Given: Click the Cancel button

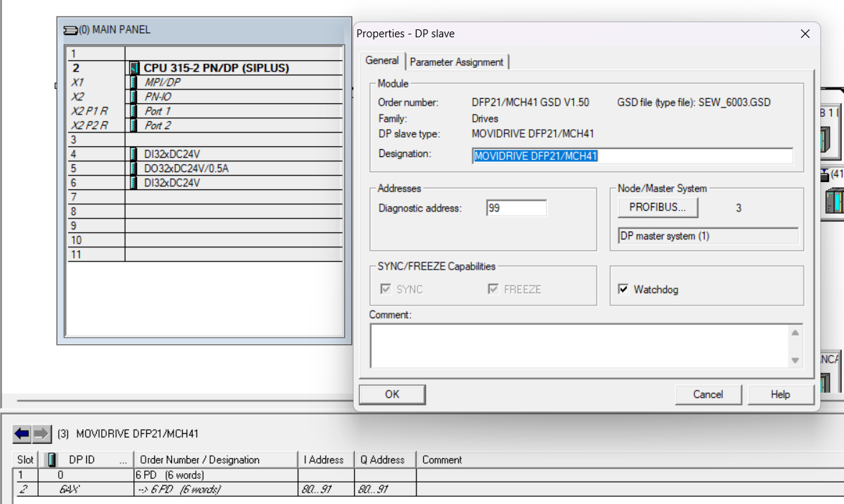Looking at the screenshot, I should point(708,394).
